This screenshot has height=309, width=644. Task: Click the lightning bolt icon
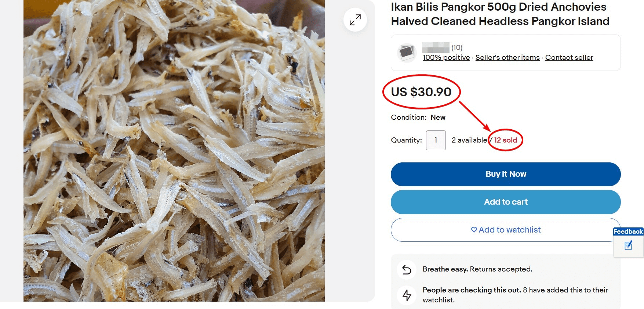[407, 295]
